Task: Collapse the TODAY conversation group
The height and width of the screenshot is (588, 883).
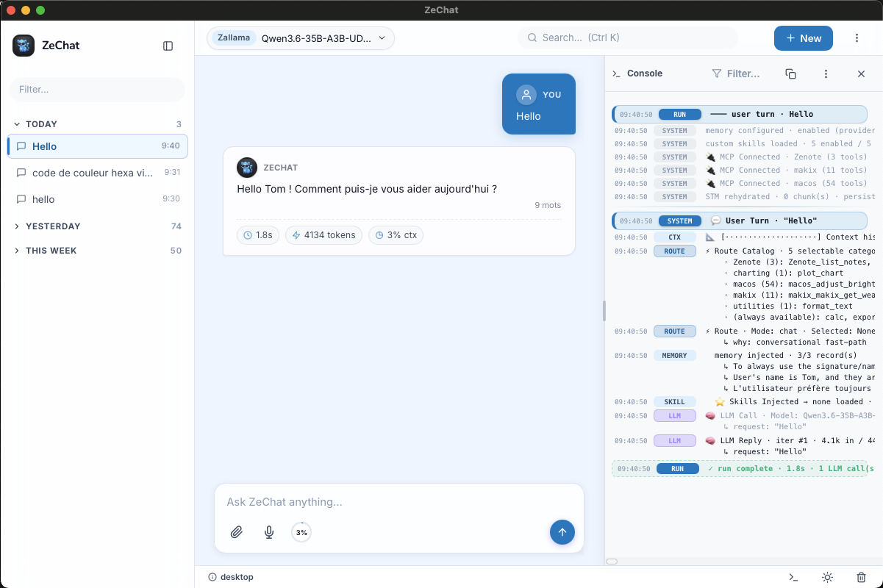Action: tap(98, 124)
